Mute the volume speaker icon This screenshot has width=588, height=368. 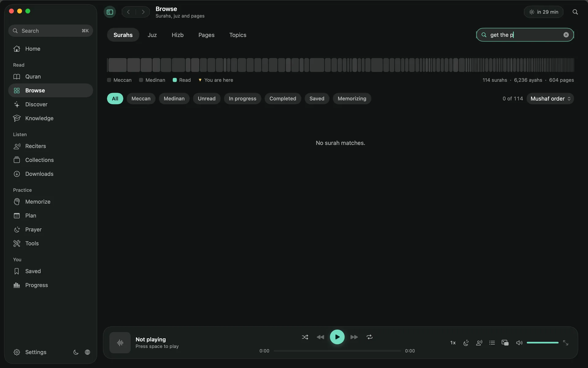click(519, 343)
